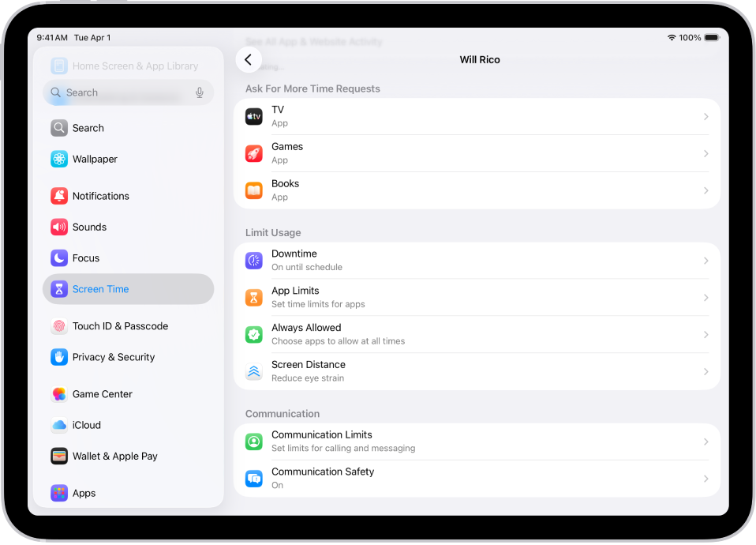Click the Games app rocket icon
The height and width of the screenshot is (545, 756).
pyautogui.click(x=253, y=153)
